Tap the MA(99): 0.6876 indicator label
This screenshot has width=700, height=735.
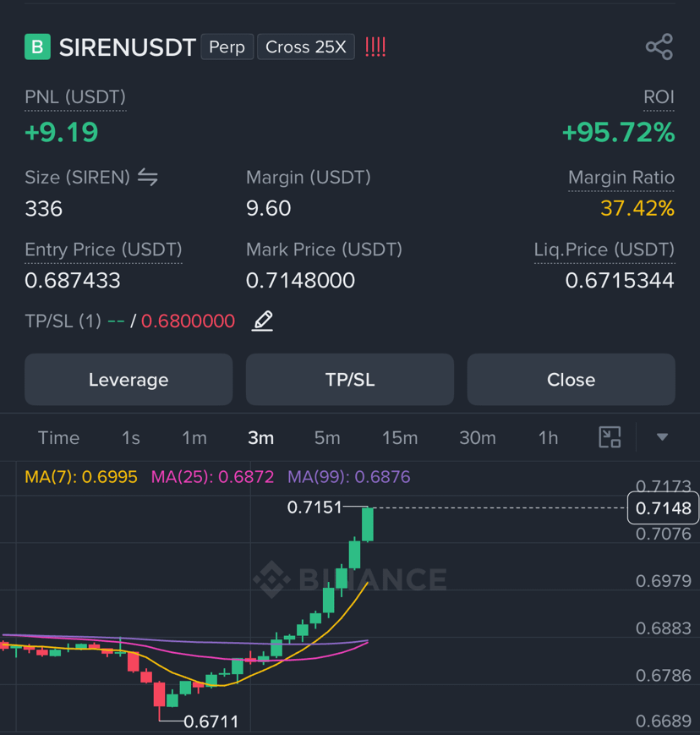tap(349, 477)
